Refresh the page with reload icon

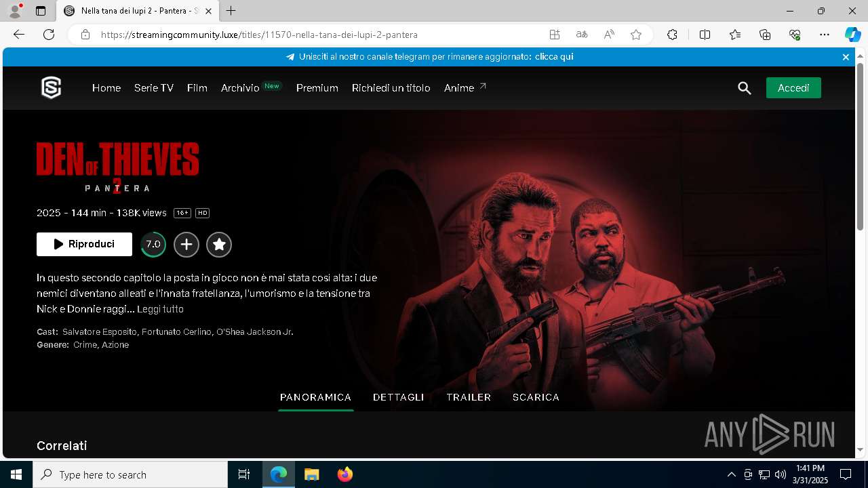coord(49,35)
